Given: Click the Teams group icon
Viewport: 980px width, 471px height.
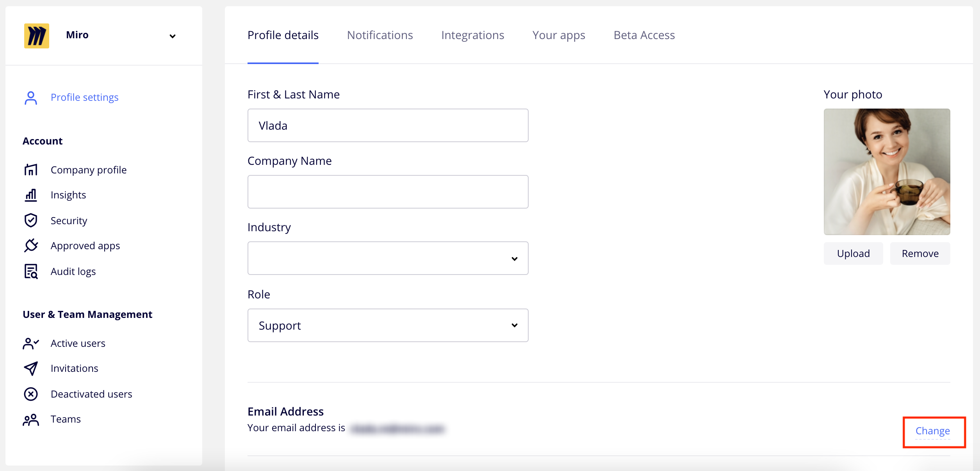Looking at the screenshot, I should click(31, 420).
